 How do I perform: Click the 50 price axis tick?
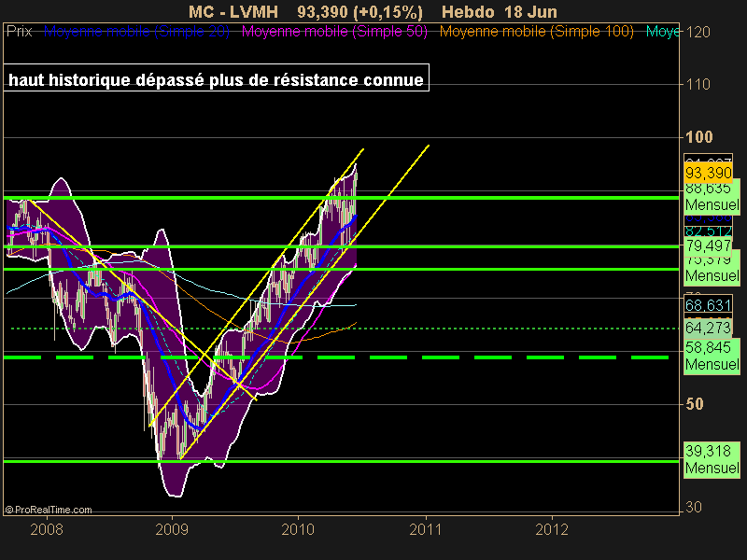tap(694, 404)
